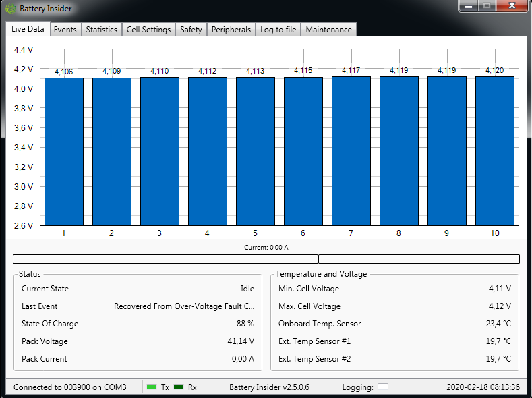
Task: Click the State Of Charge value
Action: (x=245, y=324)
